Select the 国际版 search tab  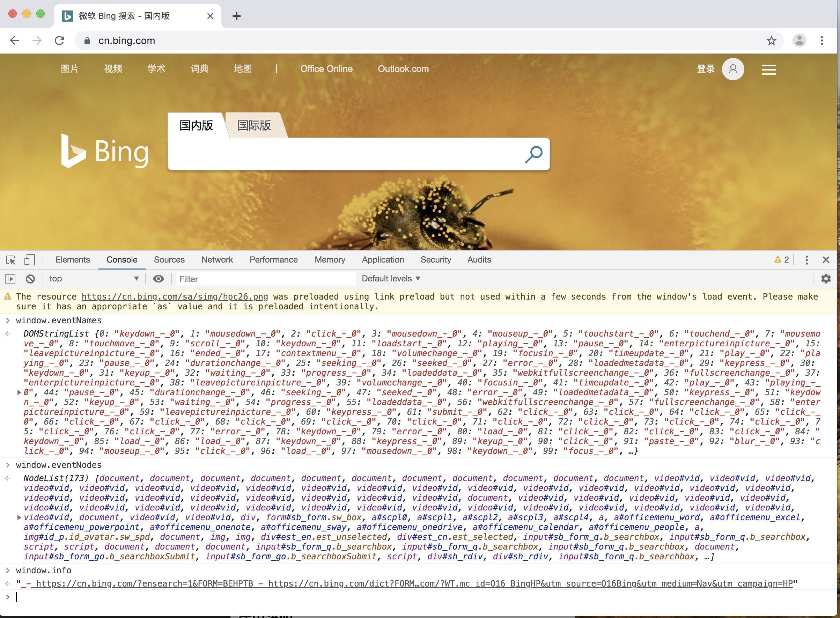click(254, 125)
